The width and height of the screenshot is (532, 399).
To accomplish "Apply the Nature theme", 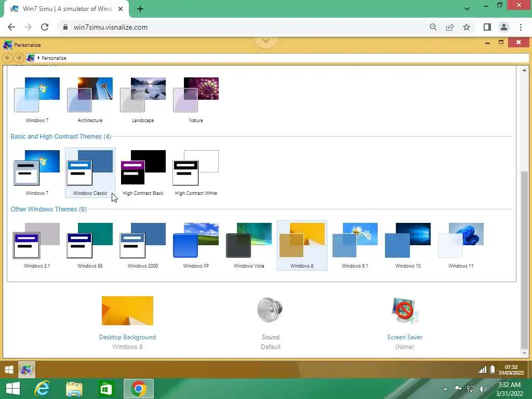I will tap(196, 95).
